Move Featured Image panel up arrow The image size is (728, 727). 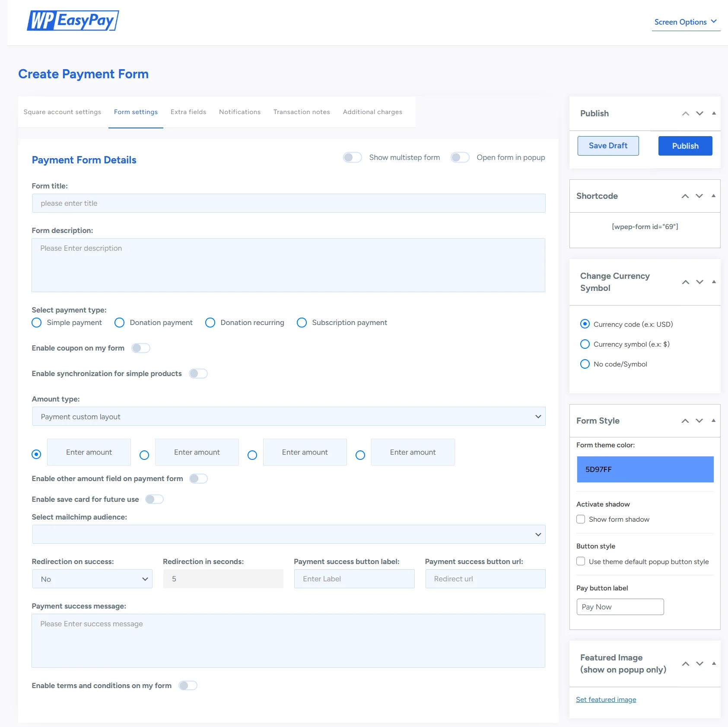coord(685,663)
